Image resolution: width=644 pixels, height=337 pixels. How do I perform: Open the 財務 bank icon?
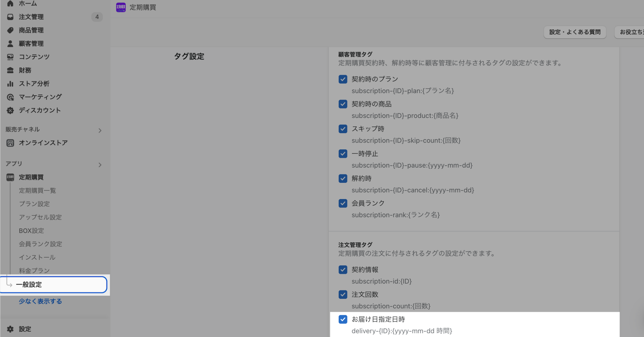tap(10, 70)
